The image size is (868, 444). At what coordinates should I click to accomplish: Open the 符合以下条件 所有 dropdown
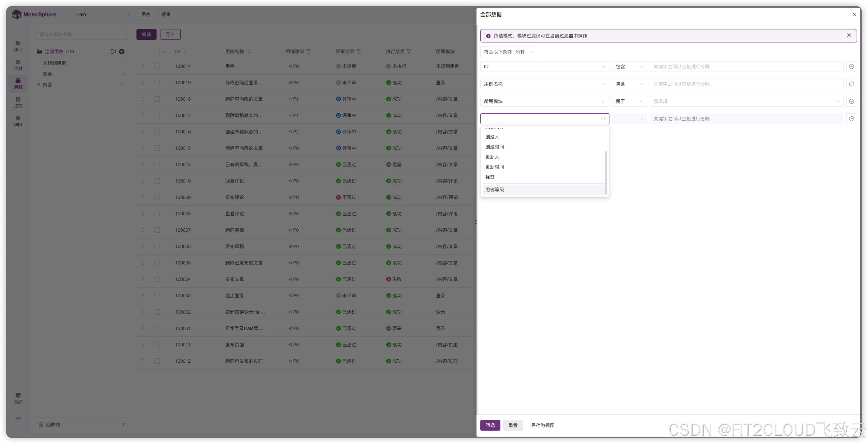pyautogui.click(x=508, y=52)
